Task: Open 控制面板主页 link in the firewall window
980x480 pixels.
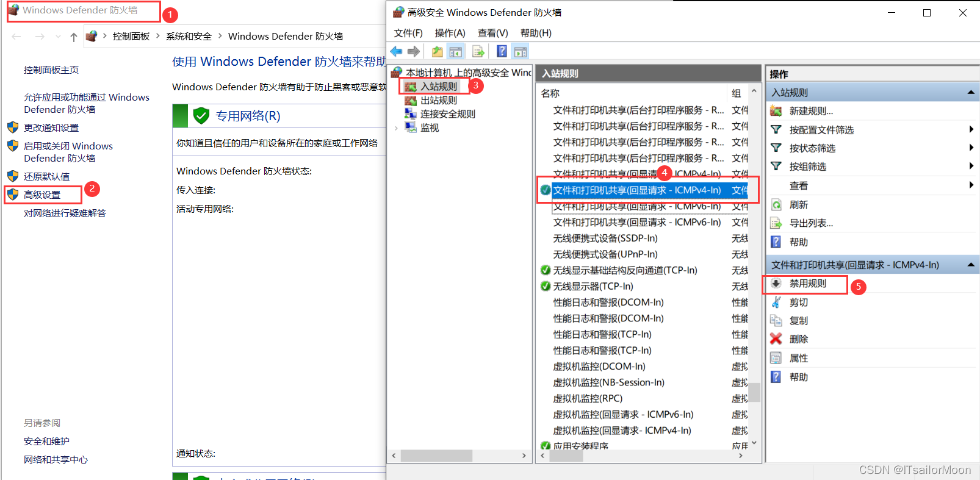Action: point(51,70)
